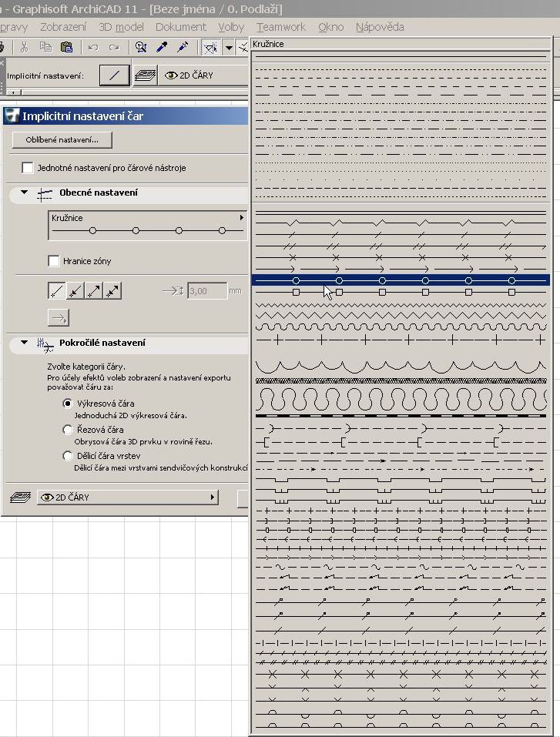The width and height of the screenshot is (560, 737).
Task: Open the arrowhead type popup button
Action: coord(59,318)
